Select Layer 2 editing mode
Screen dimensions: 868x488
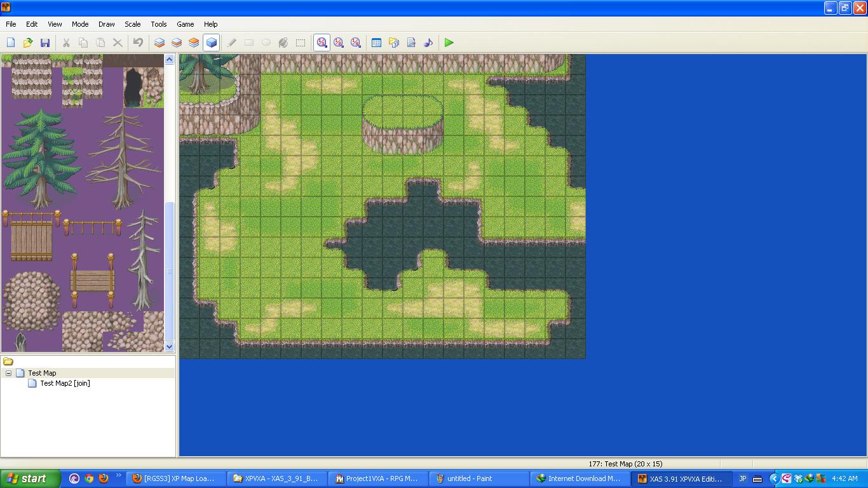tap(177, 43)
